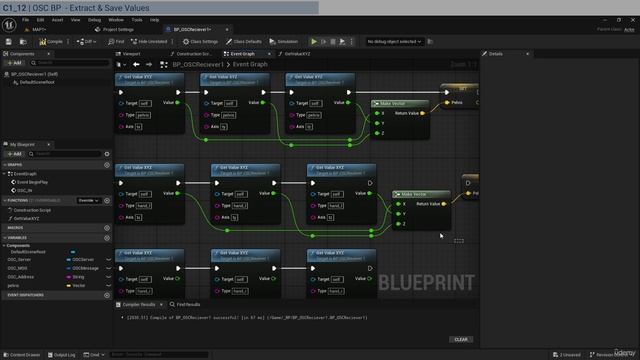
Task: Save the current blueprint asset
Action: (9, 42)
